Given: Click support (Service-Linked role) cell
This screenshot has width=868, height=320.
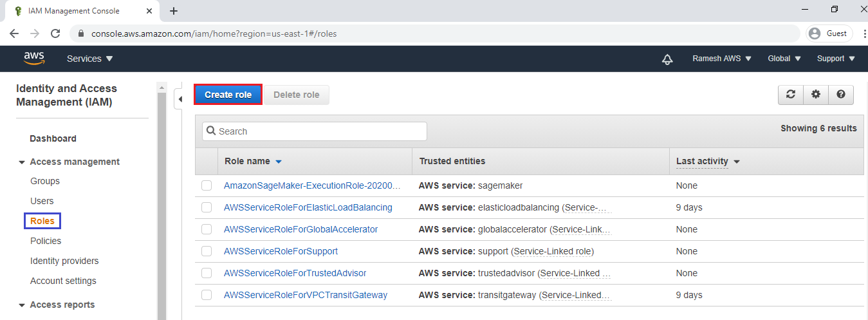Looking at the screenshot, I should (x=506, y=251).
